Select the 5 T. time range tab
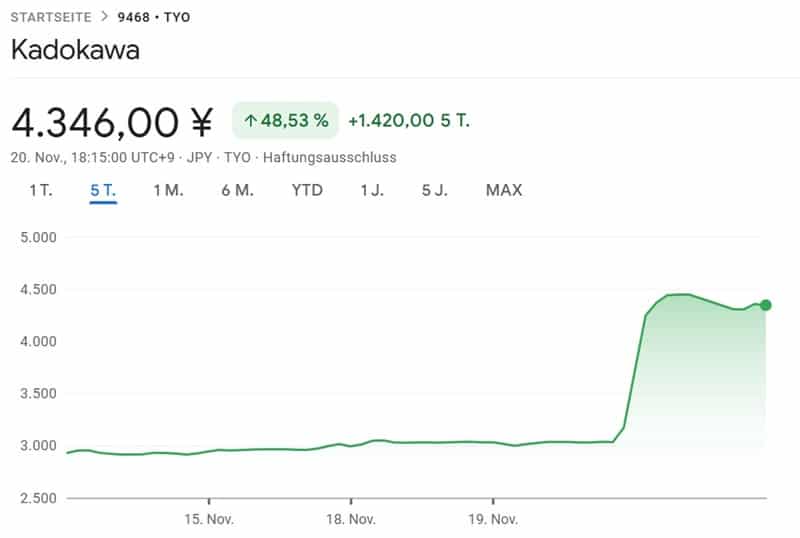800x538 pixels. point(103,190)
